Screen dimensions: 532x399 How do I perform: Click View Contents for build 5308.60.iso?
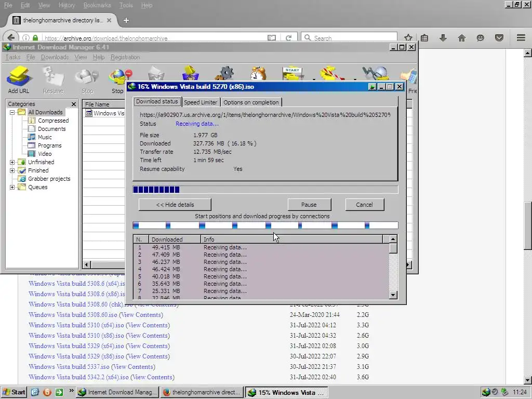(x=141, y=315)
